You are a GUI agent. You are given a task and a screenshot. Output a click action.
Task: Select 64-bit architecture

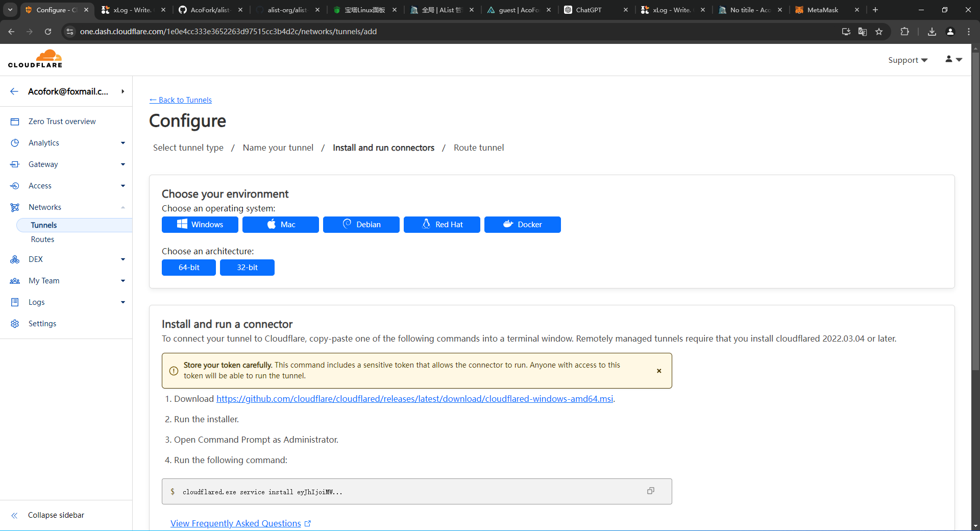click(189, 268)
